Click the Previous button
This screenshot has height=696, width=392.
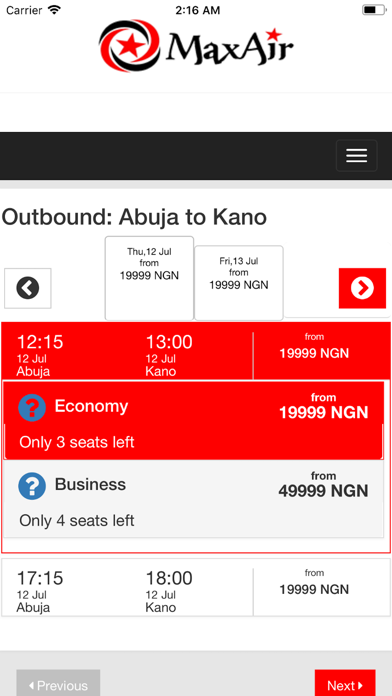pos(58,684)
